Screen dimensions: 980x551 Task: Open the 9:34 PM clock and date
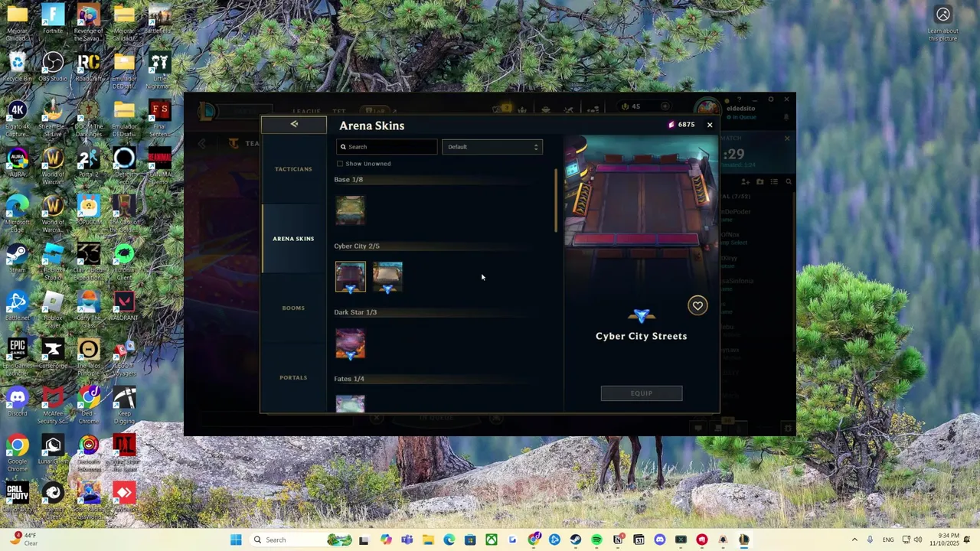click(942, 540)
